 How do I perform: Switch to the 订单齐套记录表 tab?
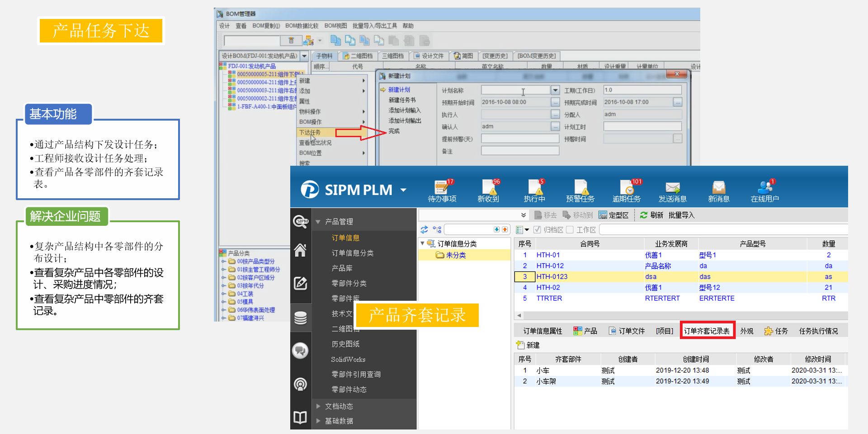point(707,331)
